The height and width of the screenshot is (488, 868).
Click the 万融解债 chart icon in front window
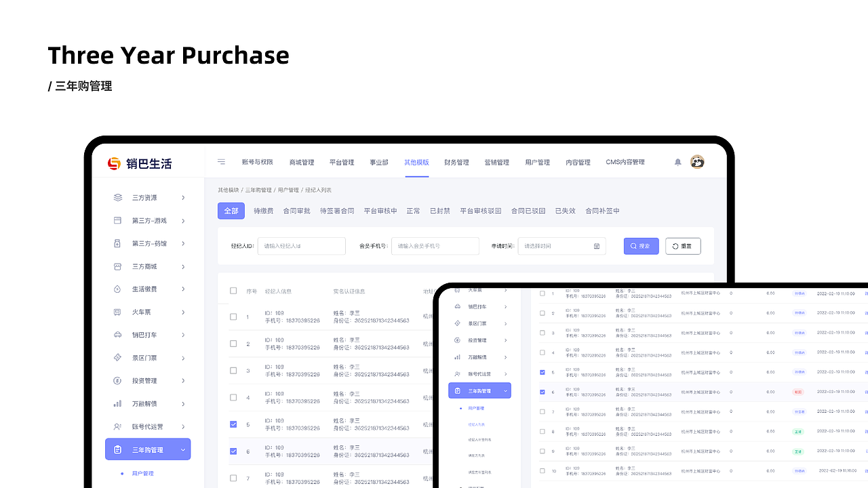pos(458,357)
